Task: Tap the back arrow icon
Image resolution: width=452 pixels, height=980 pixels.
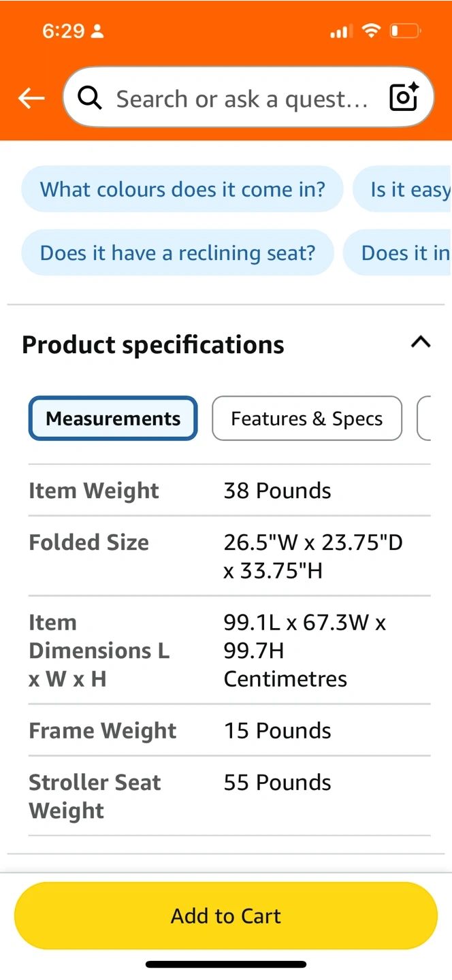Action: [x=31, y=99]
